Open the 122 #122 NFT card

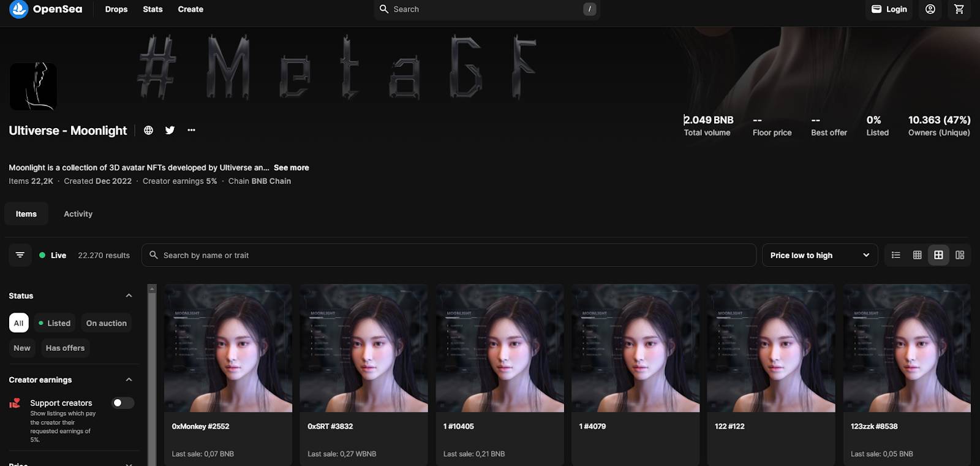point(771,375)
